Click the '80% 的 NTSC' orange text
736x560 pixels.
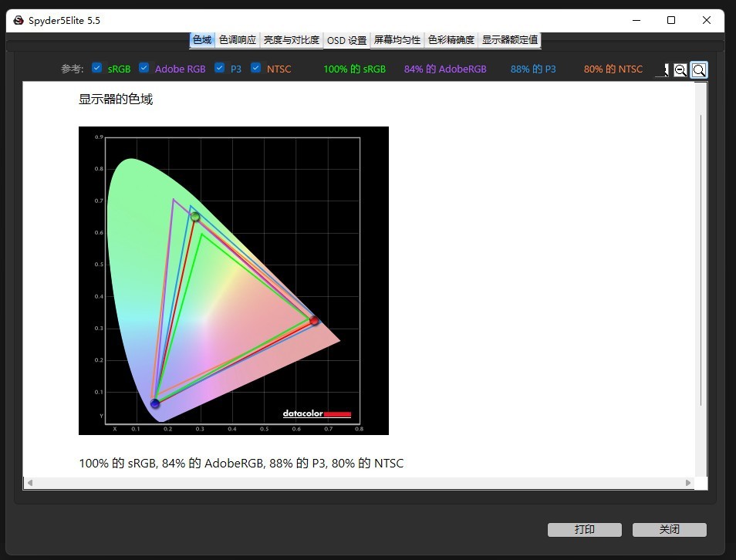[x=613, y=69]
